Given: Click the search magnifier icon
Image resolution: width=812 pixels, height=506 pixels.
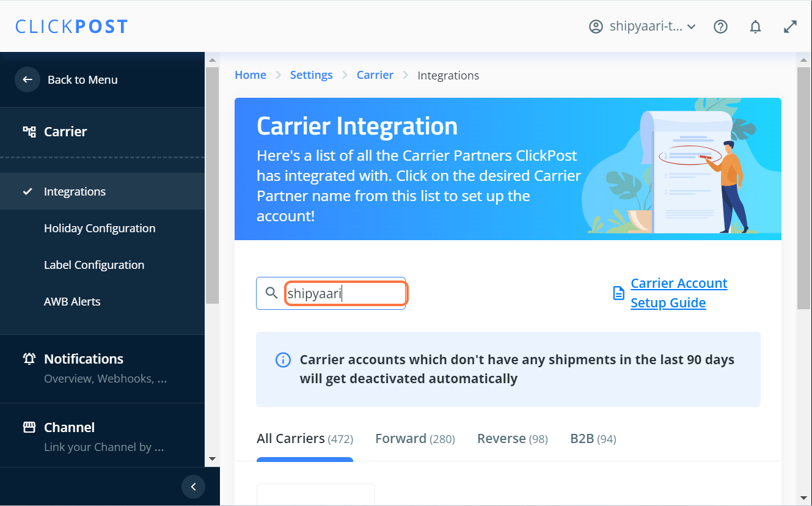Looking at the screenshot, I should coord(272,293).
